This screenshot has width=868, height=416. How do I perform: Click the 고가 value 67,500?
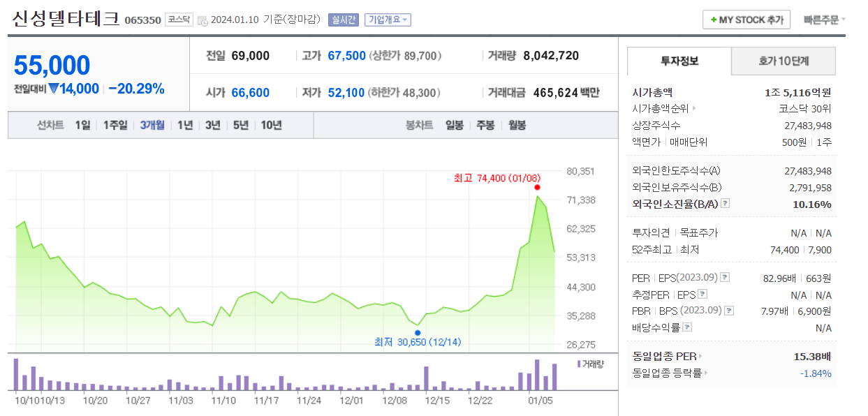tap(346, 56)
